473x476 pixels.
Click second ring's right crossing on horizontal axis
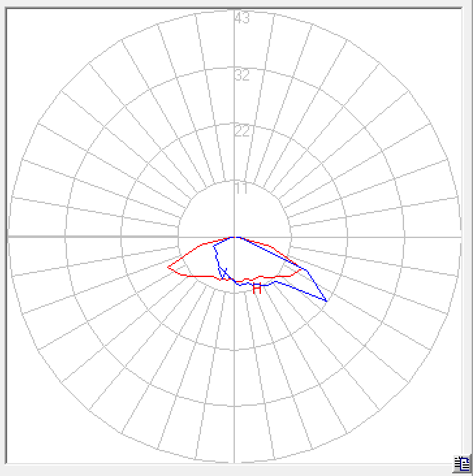(347, 237)
